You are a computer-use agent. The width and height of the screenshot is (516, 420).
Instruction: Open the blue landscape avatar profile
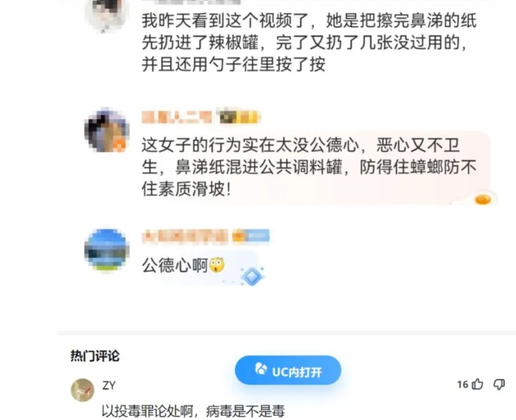pos(107,250)
